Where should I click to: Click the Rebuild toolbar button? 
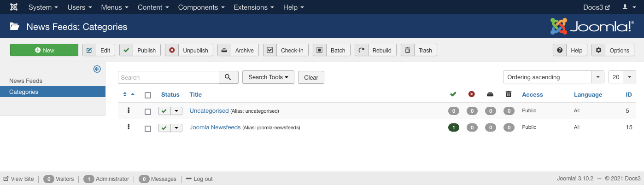pyautogui.click(x=375, y=50)
